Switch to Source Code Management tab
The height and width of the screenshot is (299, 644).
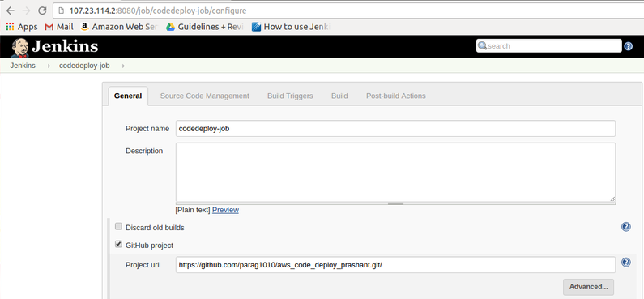pos(204,96)
